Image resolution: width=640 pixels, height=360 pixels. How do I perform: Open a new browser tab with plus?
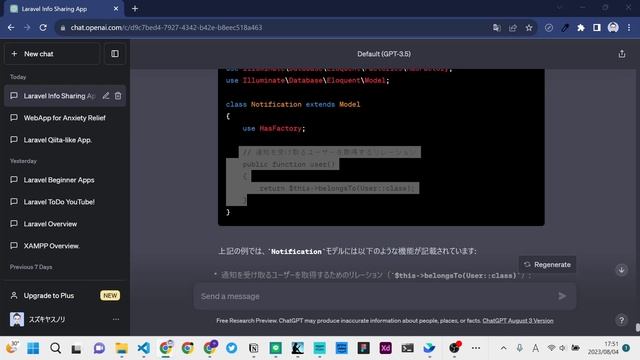[x=135, y=9]
